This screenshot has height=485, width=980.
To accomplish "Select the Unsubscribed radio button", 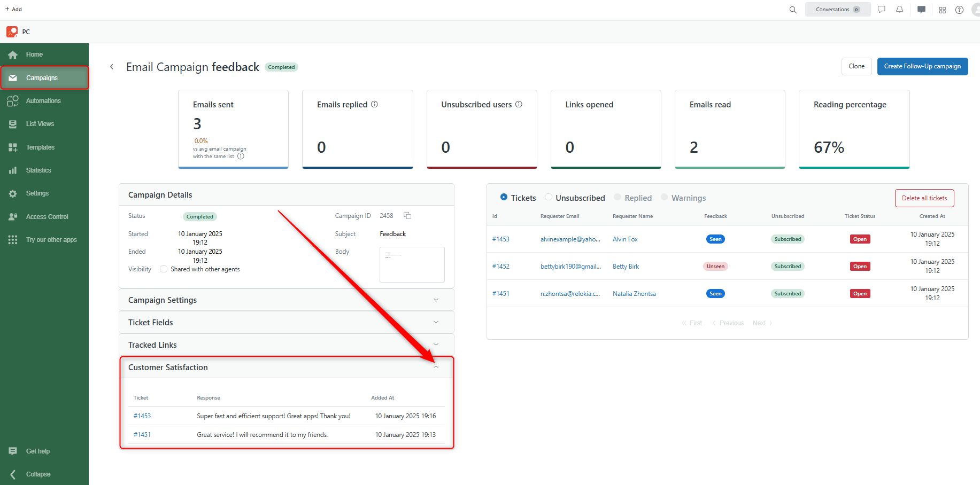I will [x=549, y=197].
